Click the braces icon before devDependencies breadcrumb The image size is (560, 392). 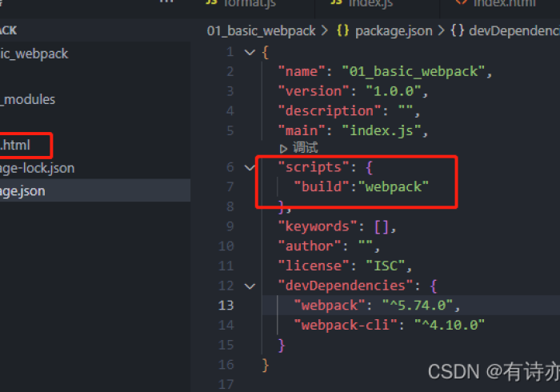pyautogui.click(x=458, y=30)
